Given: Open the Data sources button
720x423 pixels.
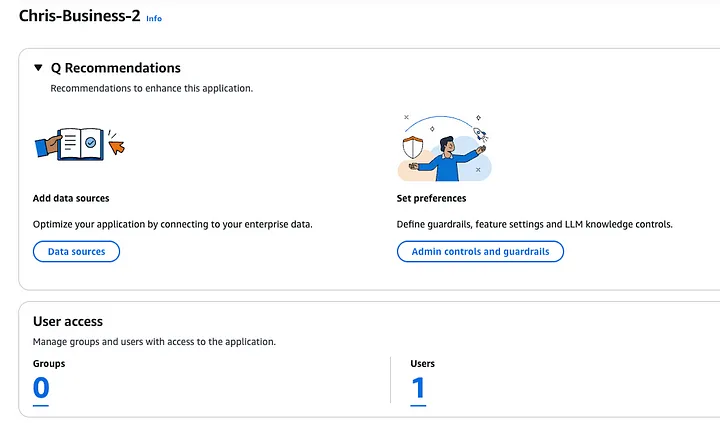Looking at the screenshot, I should point(76,252).
